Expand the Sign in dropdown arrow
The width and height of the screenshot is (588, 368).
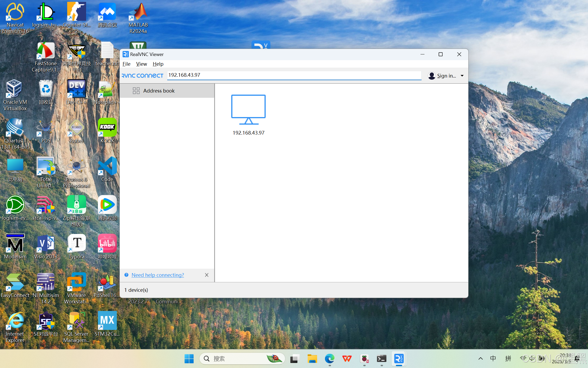(462, 76)
